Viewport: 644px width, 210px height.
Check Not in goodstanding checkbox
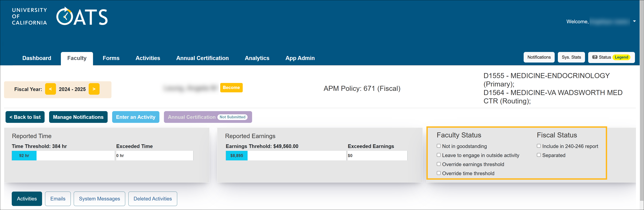438,146
